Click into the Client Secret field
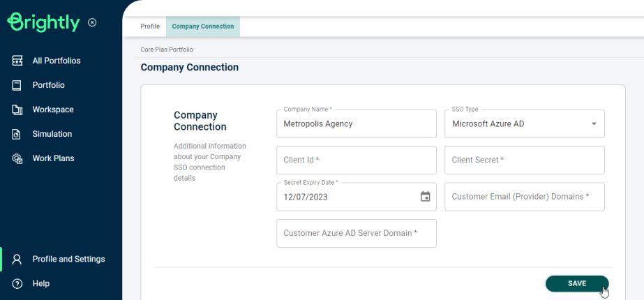Image resolution: width=644 pixels, height=300 pixels. tap(525, 160)
